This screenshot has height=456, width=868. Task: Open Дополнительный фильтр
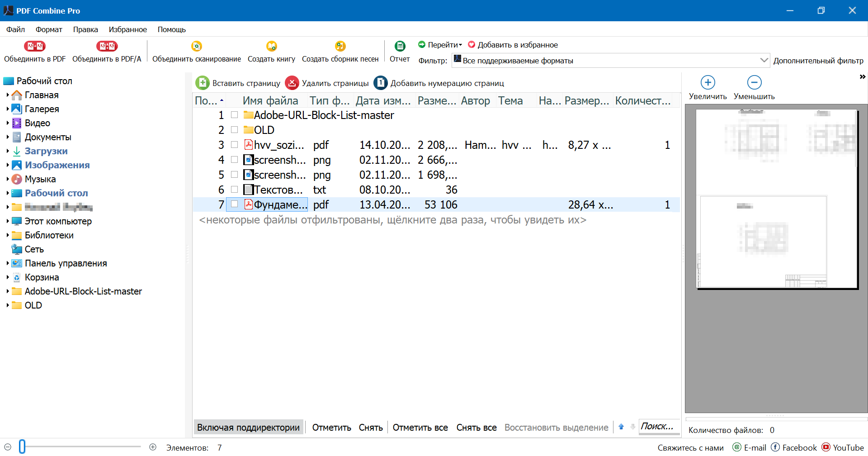818,61
